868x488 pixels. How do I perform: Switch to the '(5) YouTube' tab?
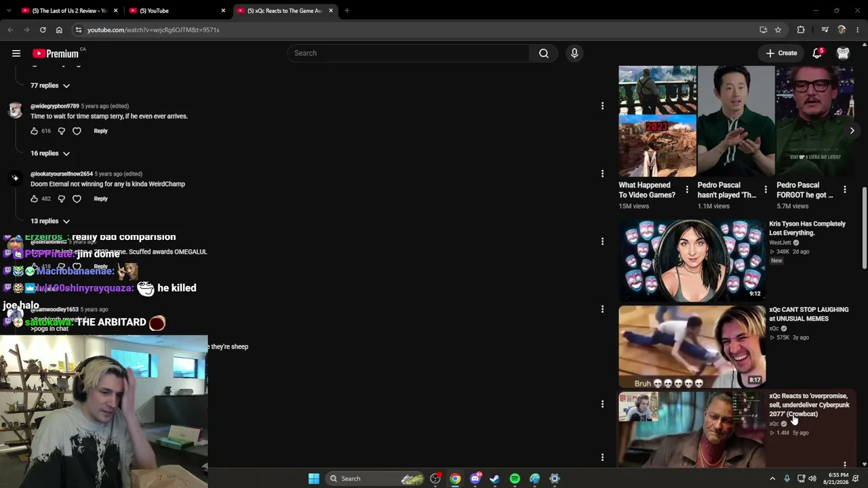(177, 11)
